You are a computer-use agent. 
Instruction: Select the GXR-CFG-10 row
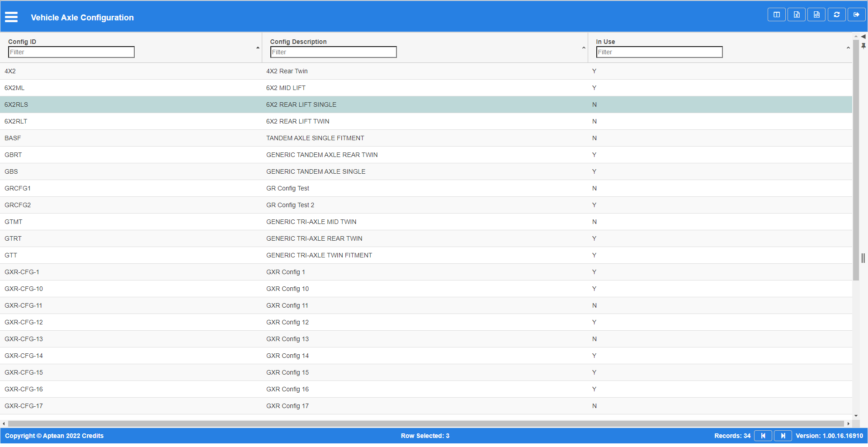(426, 289)
